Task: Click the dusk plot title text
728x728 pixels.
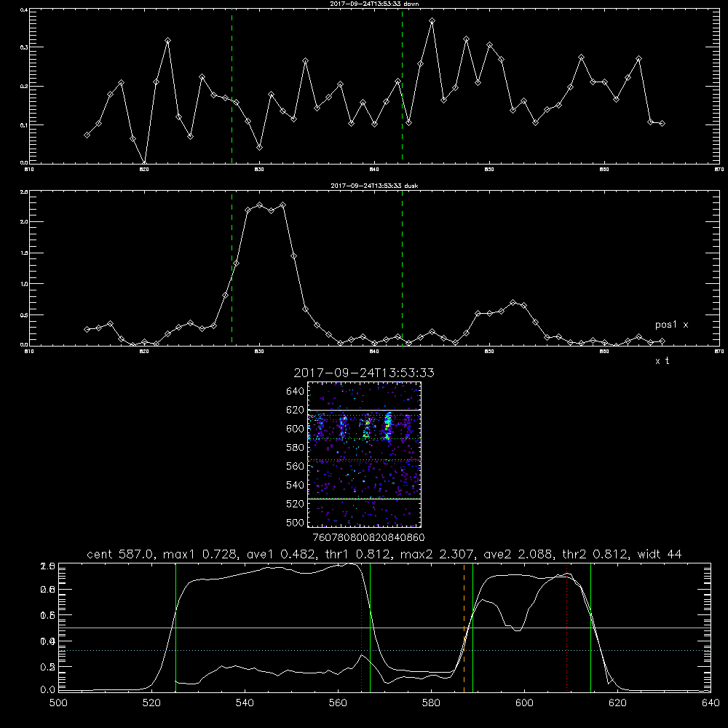Action: point(374,186)
